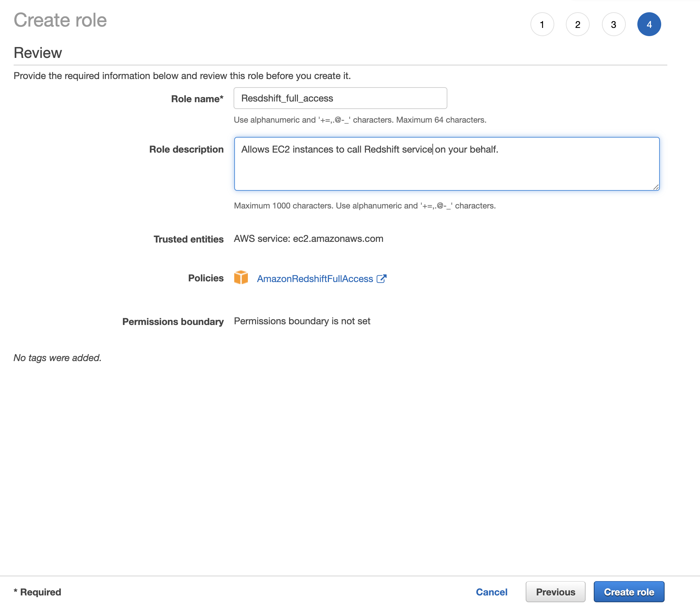Image resolution: width=700 pixels, height=607 pixels.
Task: Go to wizard step 3
Action: (614, 25)
